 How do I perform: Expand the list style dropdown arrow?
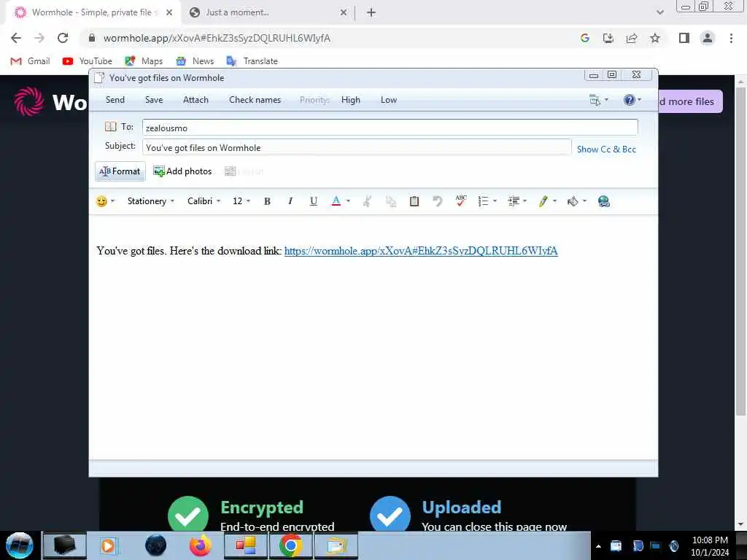pos(495,201)
